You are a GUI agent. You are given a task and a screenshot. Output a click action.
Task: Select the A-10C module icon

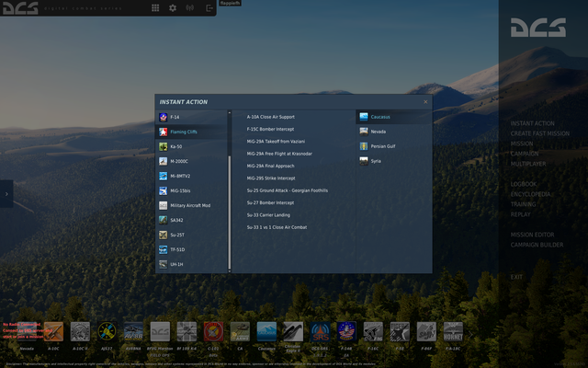pos(53,331)
